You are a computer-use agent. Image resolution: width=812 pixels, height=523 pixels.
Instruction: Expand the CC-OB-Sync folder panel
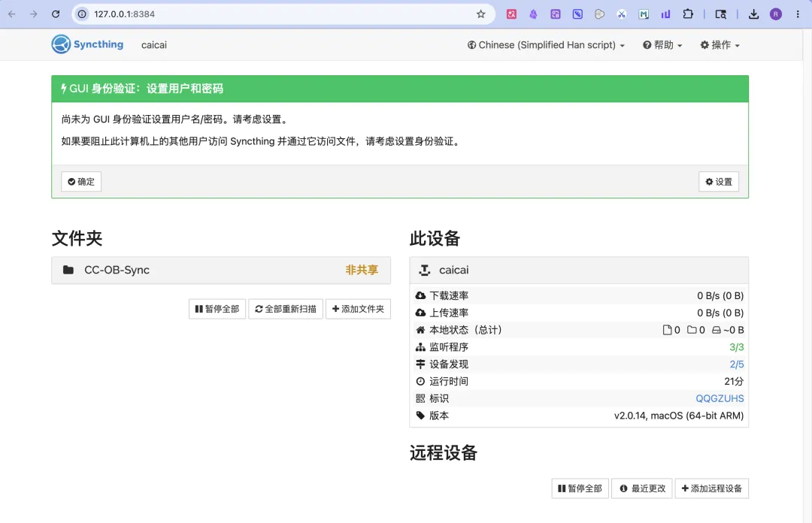click(221, 271)
